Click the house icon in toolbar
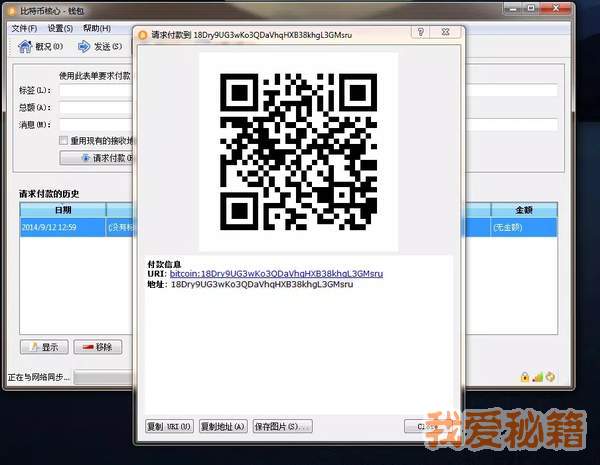Screen dimensions: 600x465 click(x=25, y=47)
